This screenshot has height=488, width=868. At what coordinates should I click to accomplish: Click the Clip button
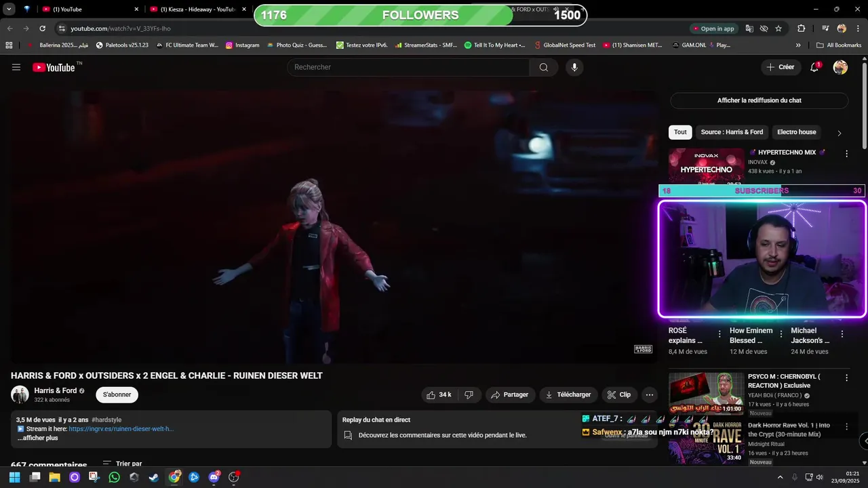click(619, 394)
